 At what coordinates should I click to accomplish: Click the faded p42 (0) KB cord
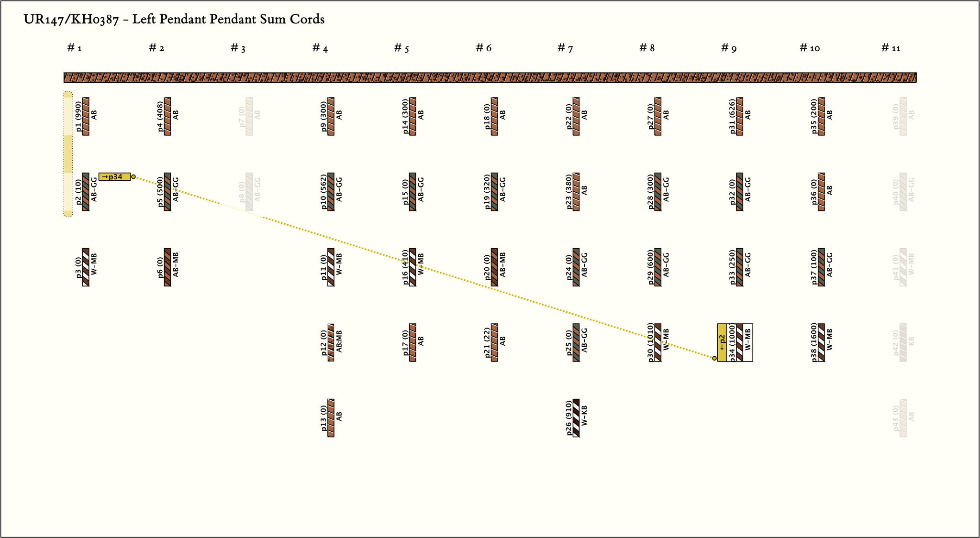(x=903, y=342)
